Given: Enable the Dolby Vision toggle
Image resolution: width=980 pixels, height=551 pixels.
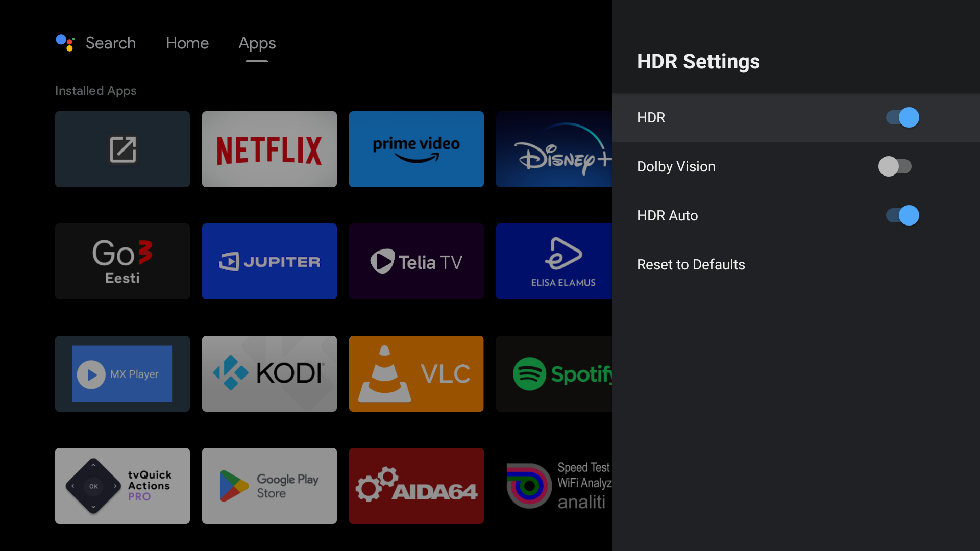Looking at the screenshot, I should pyautogui.click(x=895, y=166).
